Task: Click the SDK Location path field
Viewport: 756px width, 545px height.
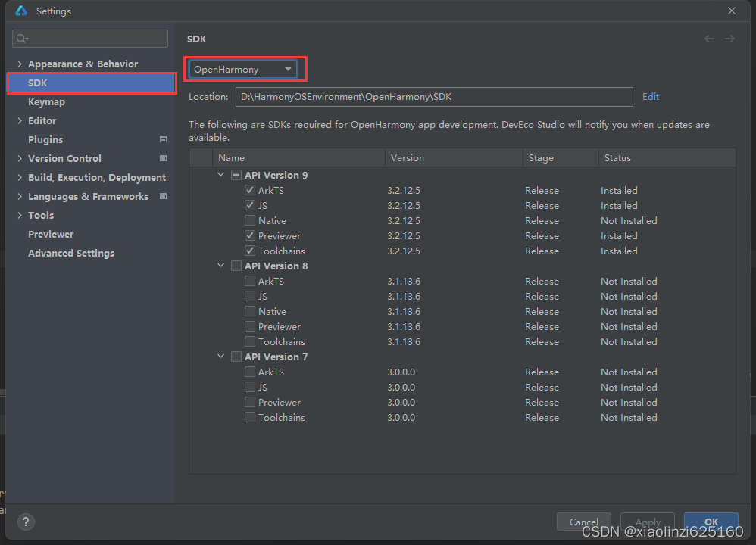Action: pyautogui.click(x=434, y=96)
